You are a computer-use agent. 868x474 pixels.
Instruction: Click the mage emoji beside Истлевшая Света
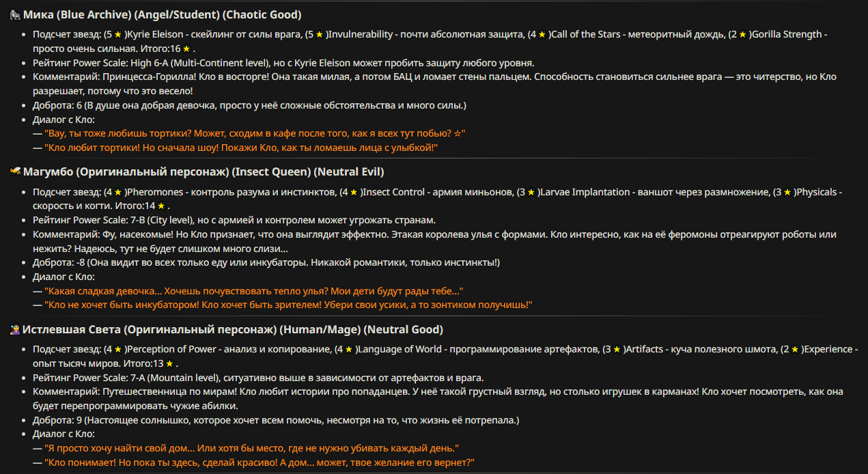(x=15, y=330)
